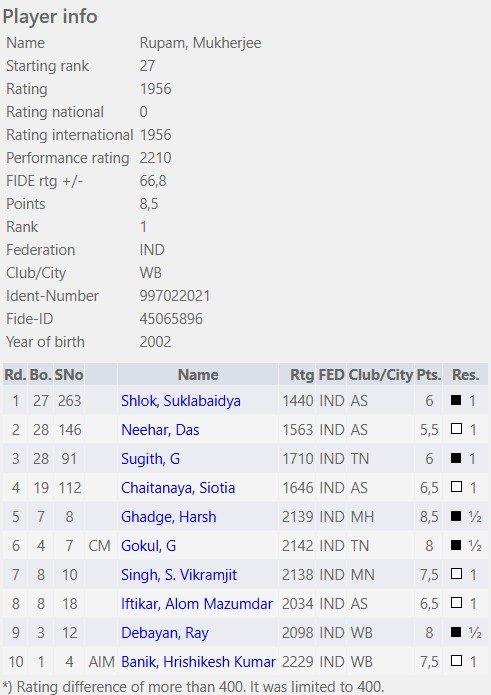This screenshot has width=491, height=695.
Task: Open Chaitanaya, Siotia player link
Action: 178,488
